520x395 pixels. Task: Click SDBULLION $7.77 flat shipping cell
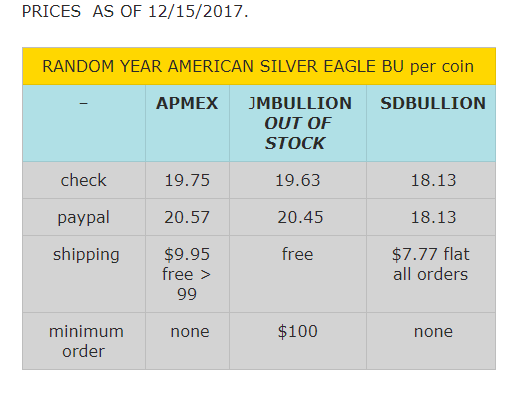pyautogui.click(x=431, y=274)
